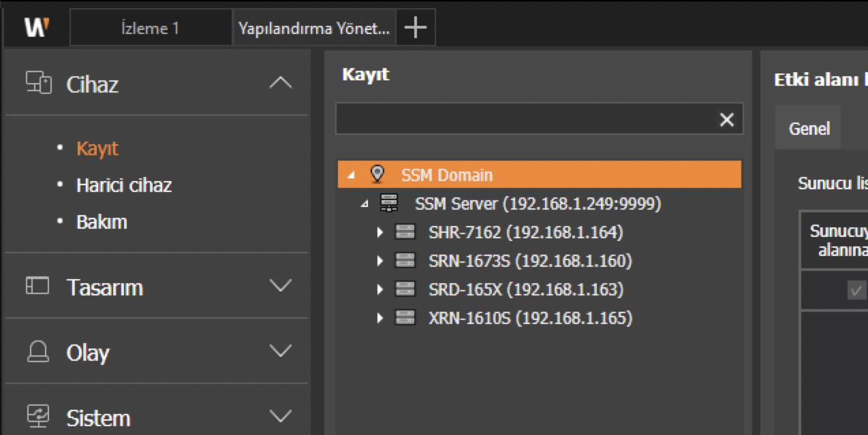The image size is (868, 435).
Task: Click the SRN-1673S recorder icon
Action: (x=404, y=261)
